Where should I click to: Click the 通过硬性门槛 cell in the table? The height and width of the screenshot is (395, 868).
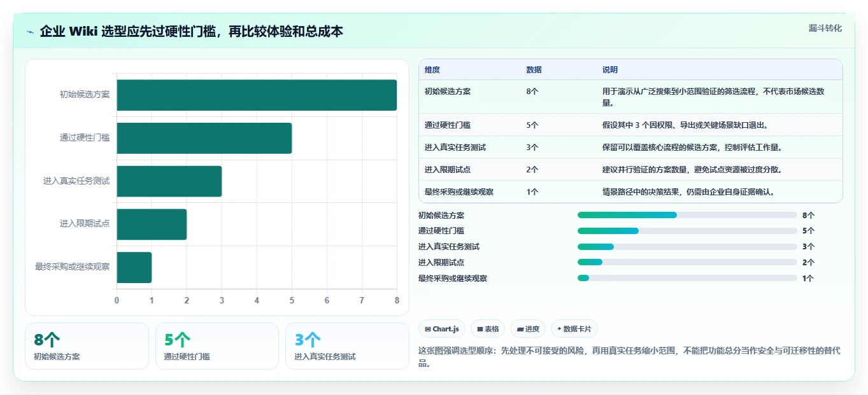448,125
